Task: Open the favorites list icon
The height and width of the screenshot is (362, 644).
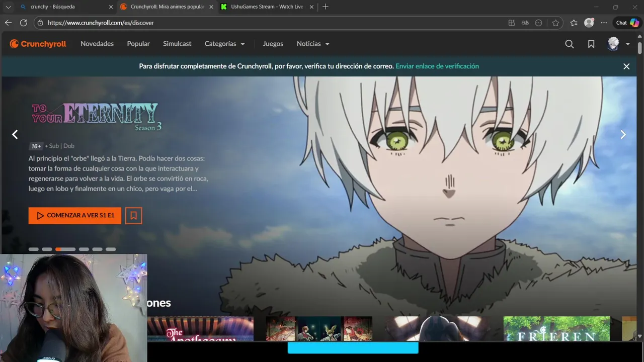Action: [x=574, y=23]
